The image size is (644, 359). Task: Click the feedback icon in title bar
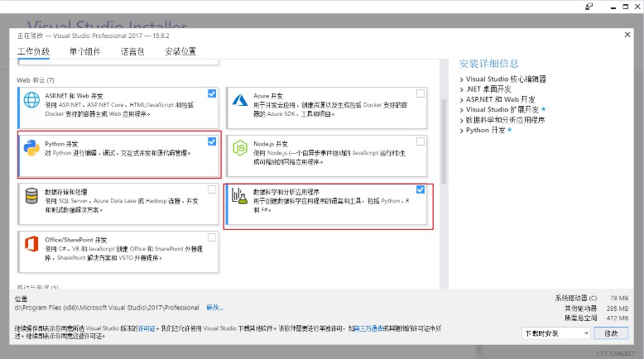588,7
